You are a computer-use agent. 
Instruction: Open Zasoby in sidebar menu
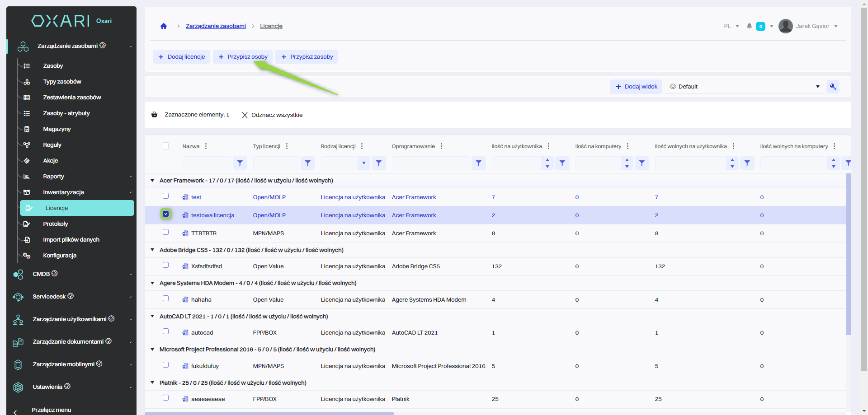pyautogui.click(x=53, y=66)
